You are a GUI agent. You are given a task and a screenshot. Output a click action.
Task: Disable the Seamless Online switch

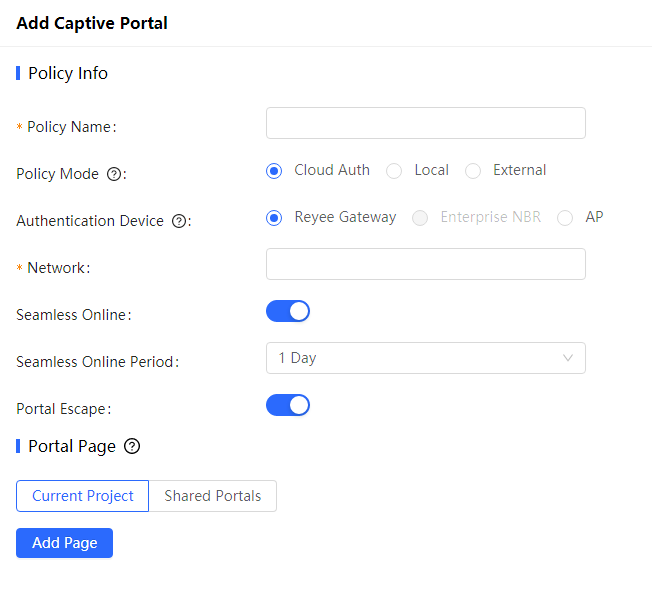point(288,311)
